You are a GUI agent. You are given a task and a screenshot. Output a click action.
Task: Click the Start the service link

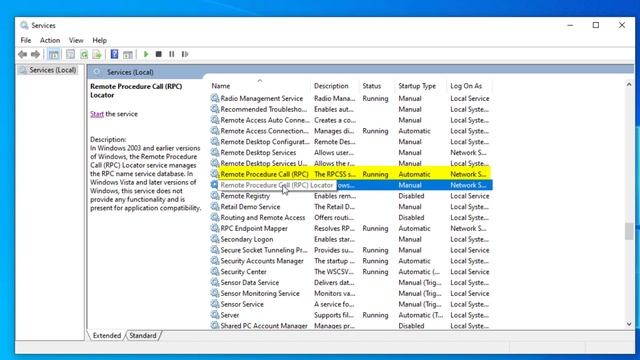(97, 114)
